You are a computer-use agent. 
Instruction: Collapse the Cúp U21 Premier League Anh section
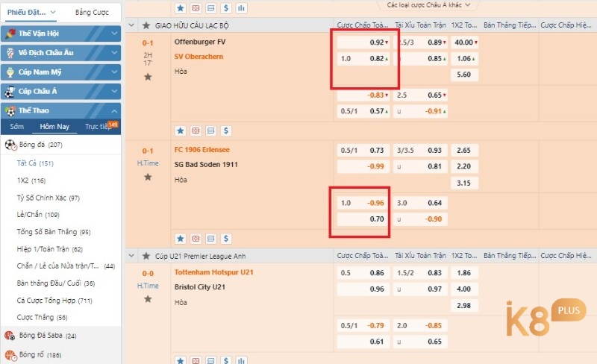click(x=131, y=257)
